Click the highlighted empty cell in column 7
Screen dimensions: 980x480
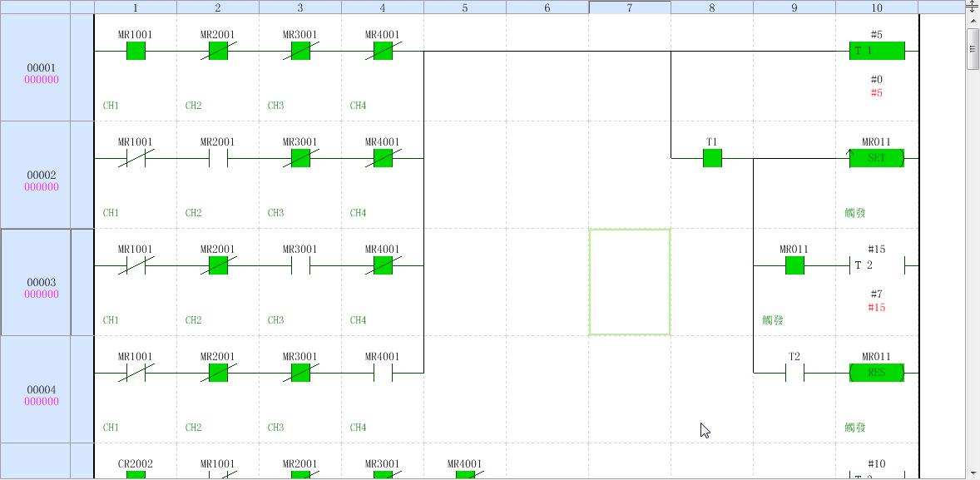click(630, 282)
